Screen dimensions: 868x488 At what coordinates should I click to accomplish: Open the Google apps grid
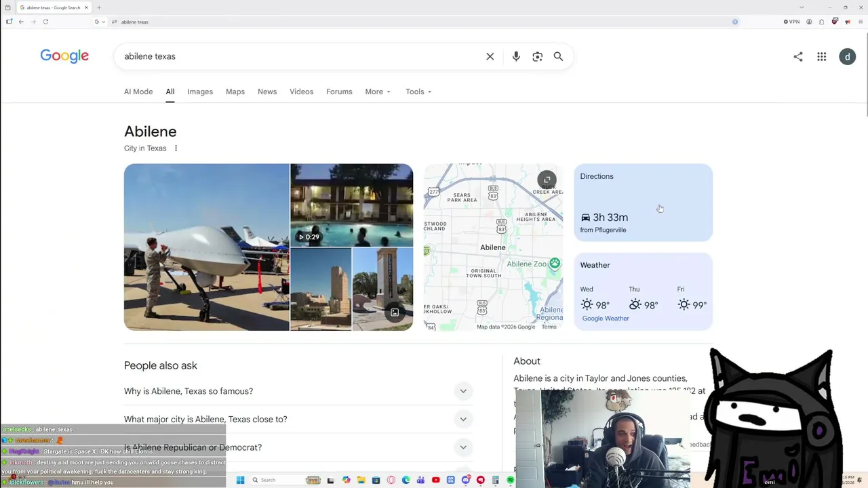coord(821,57)
